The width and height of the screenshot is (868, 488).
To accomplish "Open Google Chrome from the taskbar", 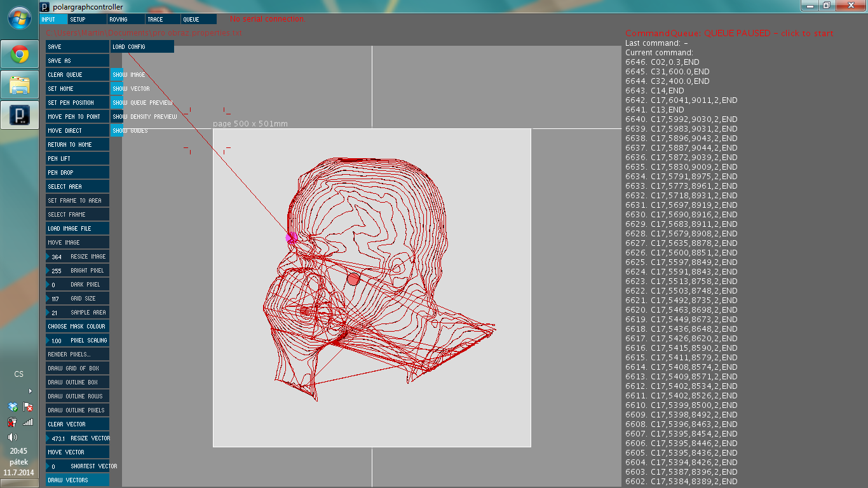I will click(20, 55).
